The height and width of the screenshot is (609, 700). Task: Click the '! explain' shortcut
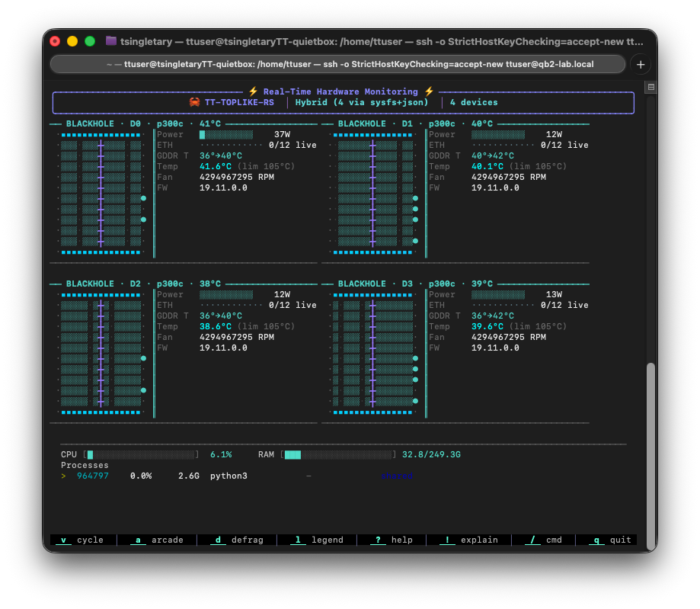click(x=468, y=540)
